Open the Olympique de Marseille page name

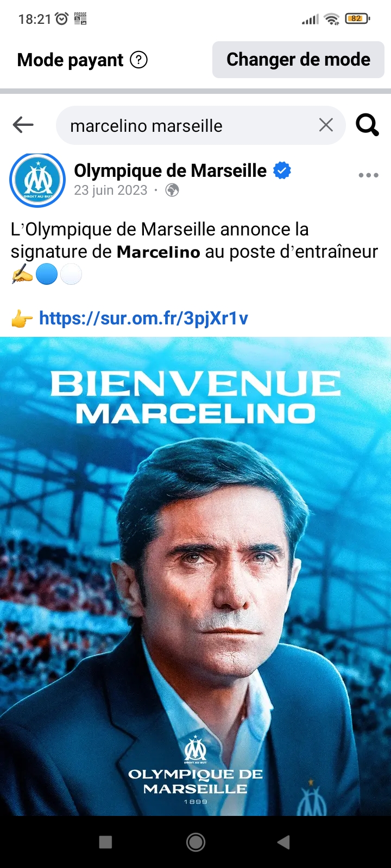tap(171, 171)
